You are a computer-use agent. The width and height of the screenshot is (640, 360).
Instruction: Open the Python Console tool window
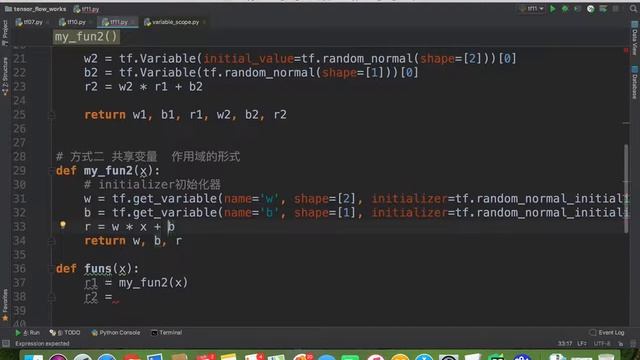tap(116, 333)
